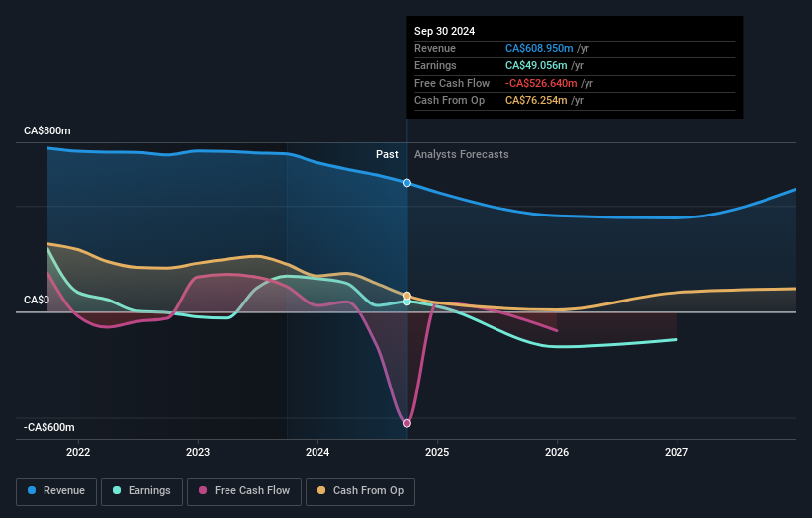Image resolution: width=812 pixels, height=518 pixels.
Task: Click the CA$49.056m earnings value
Action: click(536, 65)
